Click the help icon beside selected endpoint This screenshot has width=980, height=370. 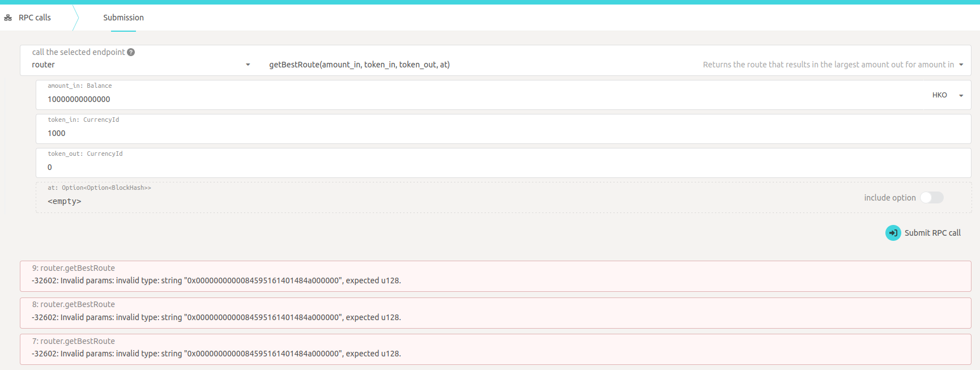pos(131,52)
